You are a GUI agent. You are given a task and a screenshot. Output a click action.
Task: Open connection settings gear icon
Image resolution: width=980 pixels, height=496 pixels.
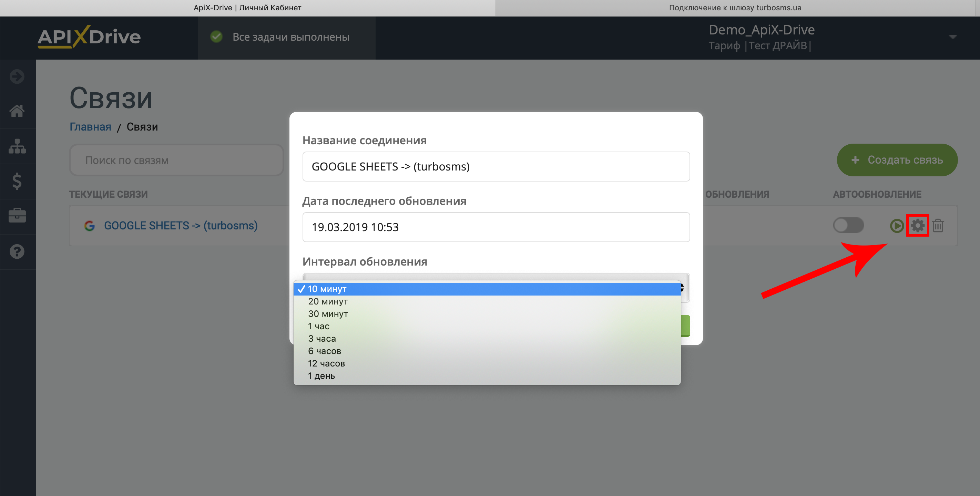(x=918, y=226)
